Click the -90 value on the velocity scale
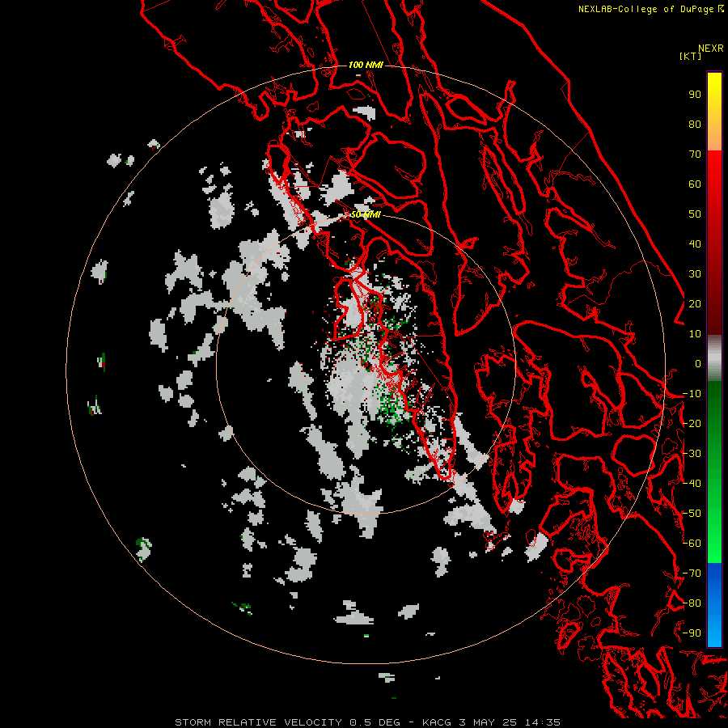The height and width of the screenshot is (728, 728). [x=692, y=633]
